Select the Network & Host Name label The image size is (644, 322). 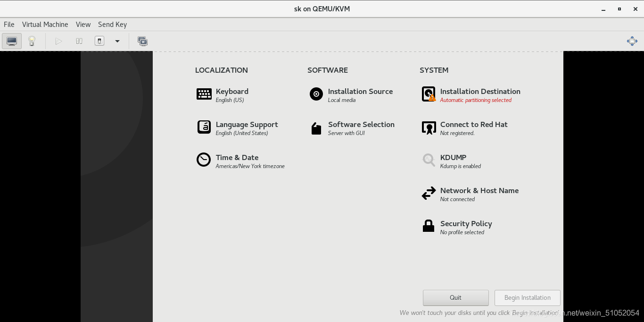coord(479,191)
